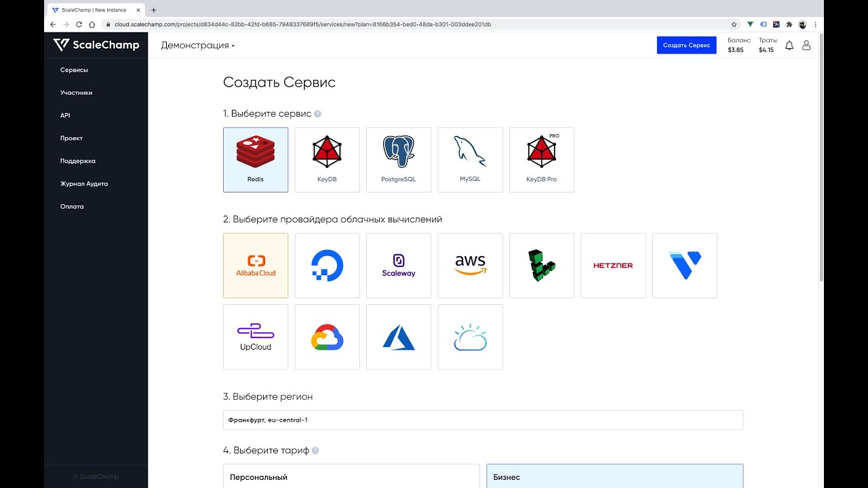Show help for service selection
The height and width of the screenshot is (488, 868).
(x=317, y=114)
